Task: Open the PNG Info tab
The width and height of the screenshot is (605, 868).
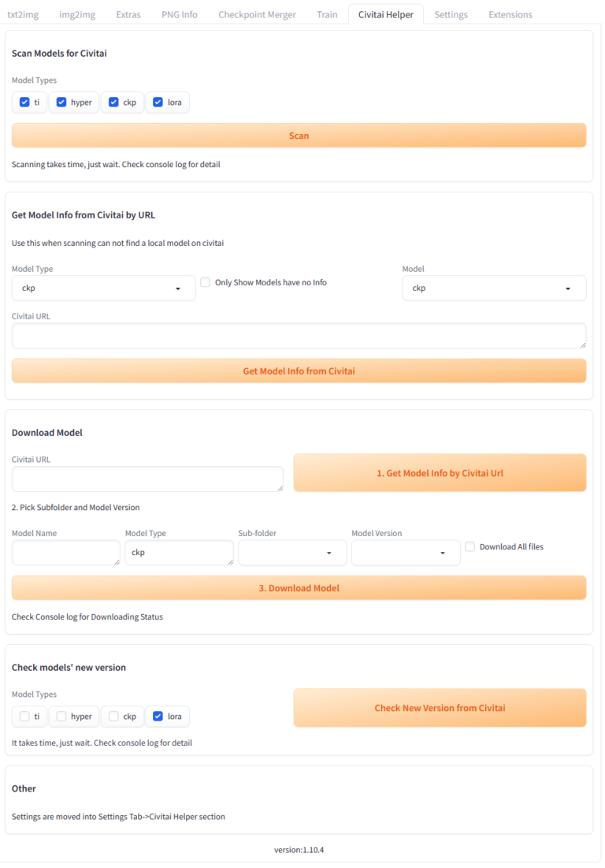Action: 180,14
